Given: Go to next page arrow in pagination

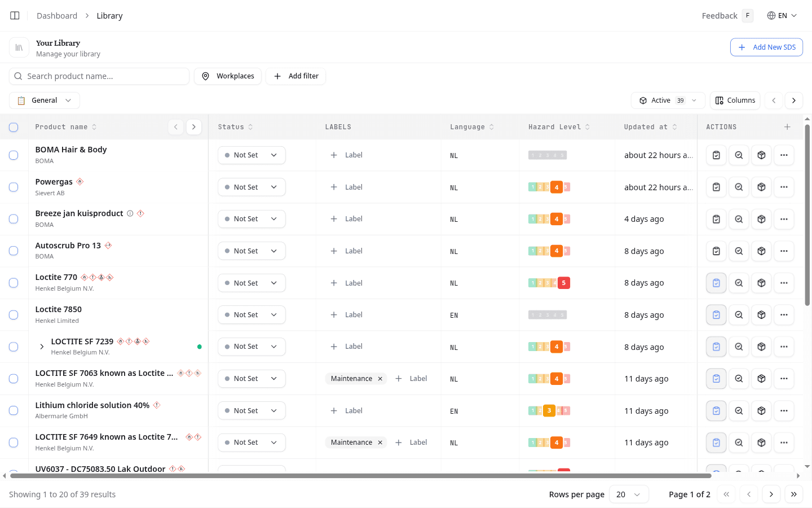Looking at the screenshot, I should point(771,494).
